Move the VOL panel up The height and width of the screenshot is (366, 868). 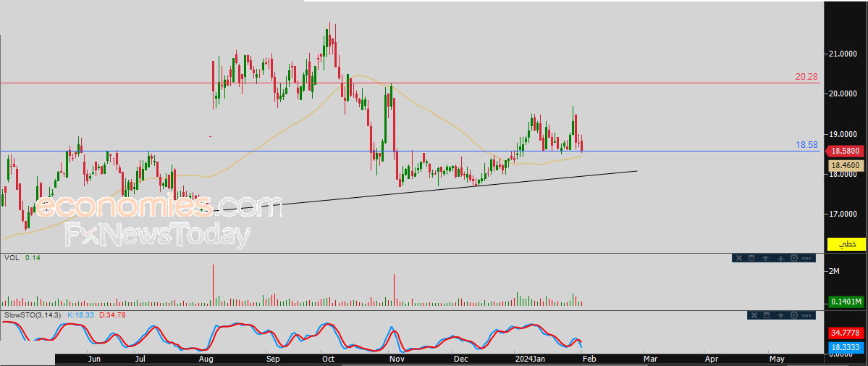[x=766, y=258]
